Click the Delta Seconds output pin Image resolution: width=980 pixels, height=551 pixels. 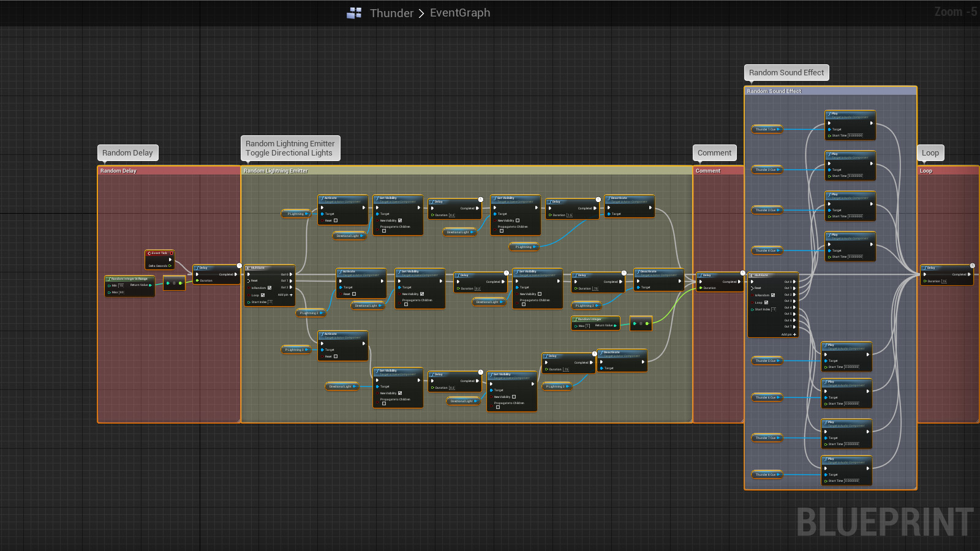(x=170, y=266)
